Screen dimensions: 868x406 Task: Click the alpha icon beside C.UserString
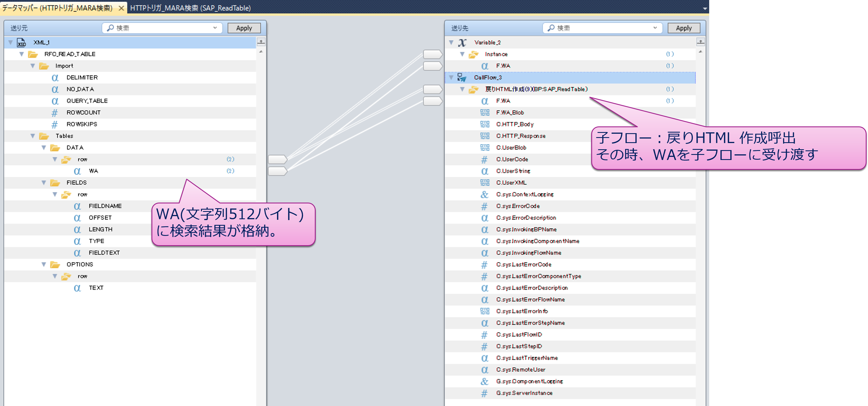pyautogui.click(x=485, y=171)
